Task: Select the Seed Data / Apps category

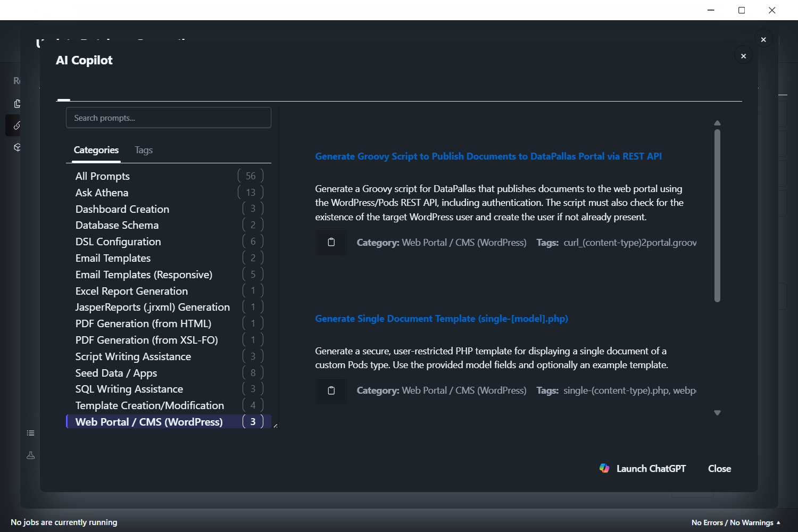Action: coord(168,373)
